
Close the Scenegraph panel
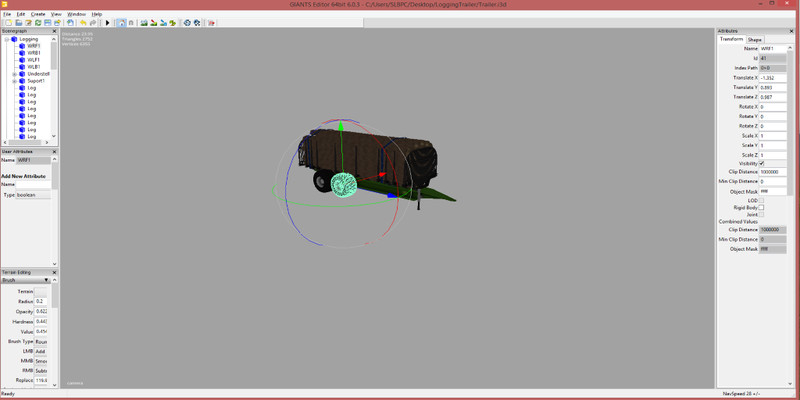(x=56, y=31)
